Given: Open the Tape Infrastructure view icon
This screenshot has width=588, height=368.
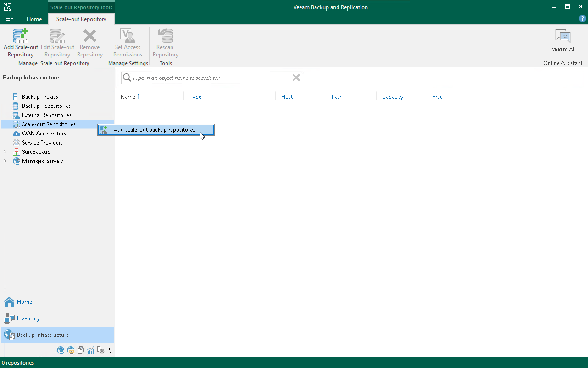Looking at the screenshot, I should pyautogui.click(x=71, y=350).
